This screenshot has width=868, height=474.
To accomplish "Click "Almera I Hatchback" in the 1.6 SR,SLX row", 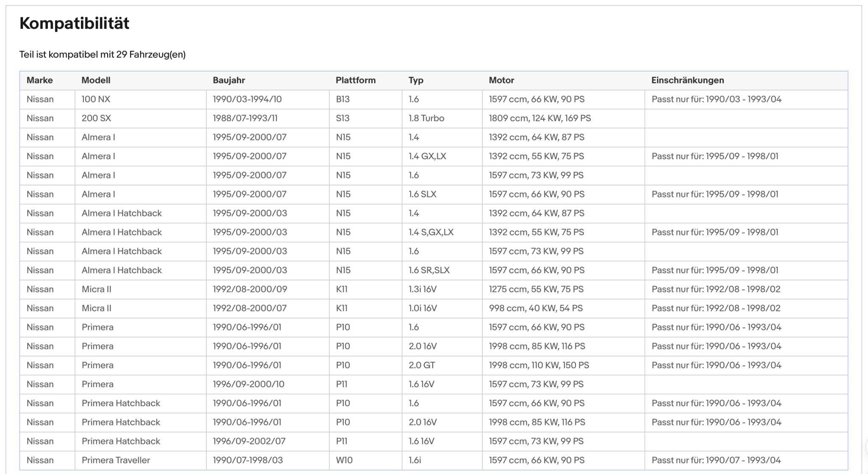I will [122, 270].
